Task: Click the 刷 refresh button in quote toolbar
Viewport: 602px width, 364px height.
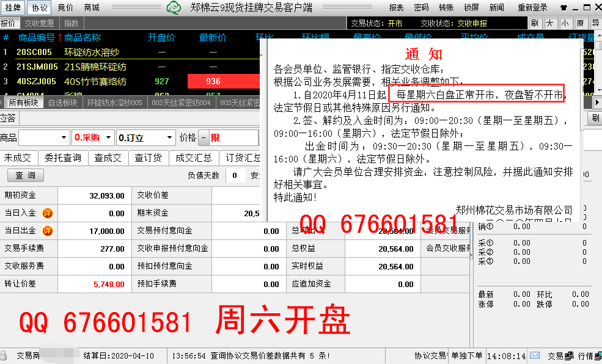Action: click(534, 23)
